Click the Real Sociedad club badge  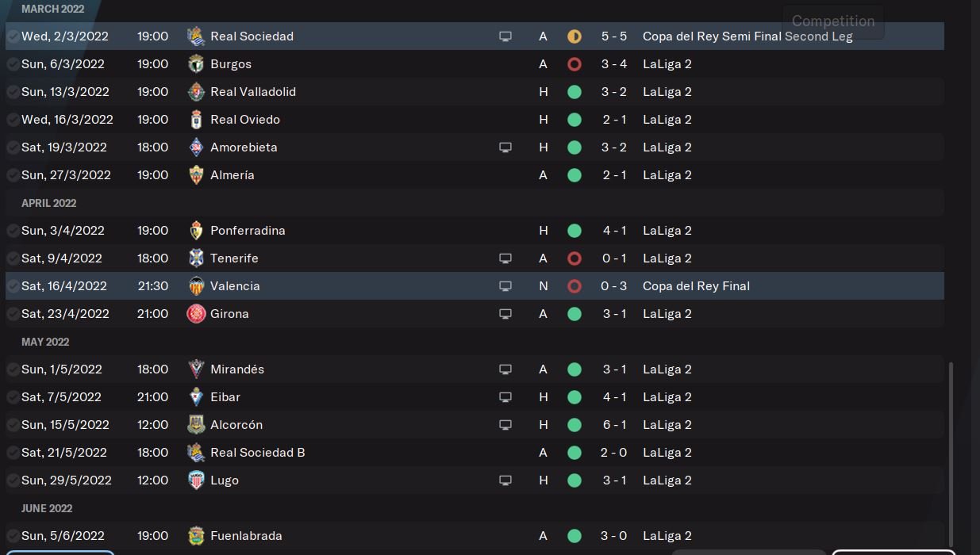pos(196,36)
